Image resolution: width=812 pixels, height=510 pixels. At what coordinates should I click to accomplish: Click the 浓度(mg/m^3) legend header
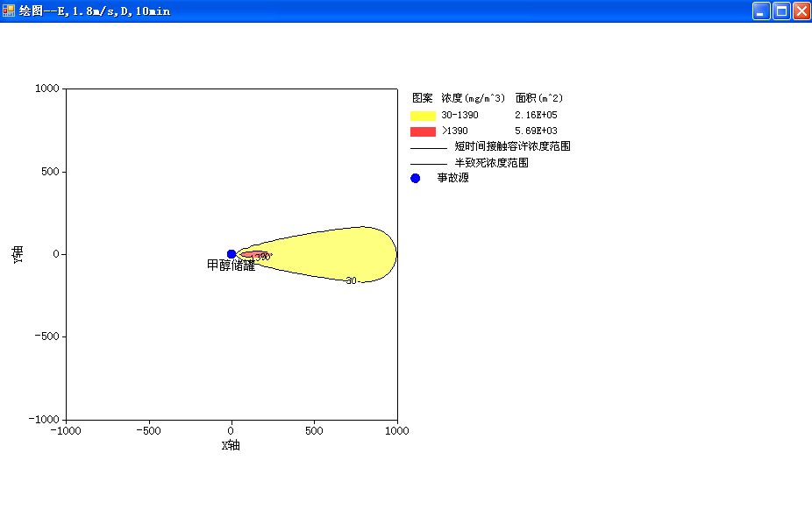pyautogui.click(x=473, y=98)
